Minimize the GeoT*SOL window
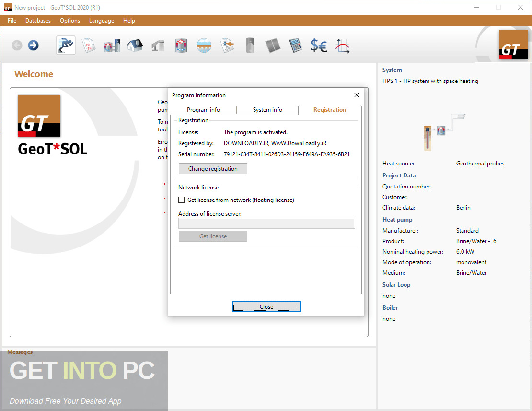 (477, 8)
